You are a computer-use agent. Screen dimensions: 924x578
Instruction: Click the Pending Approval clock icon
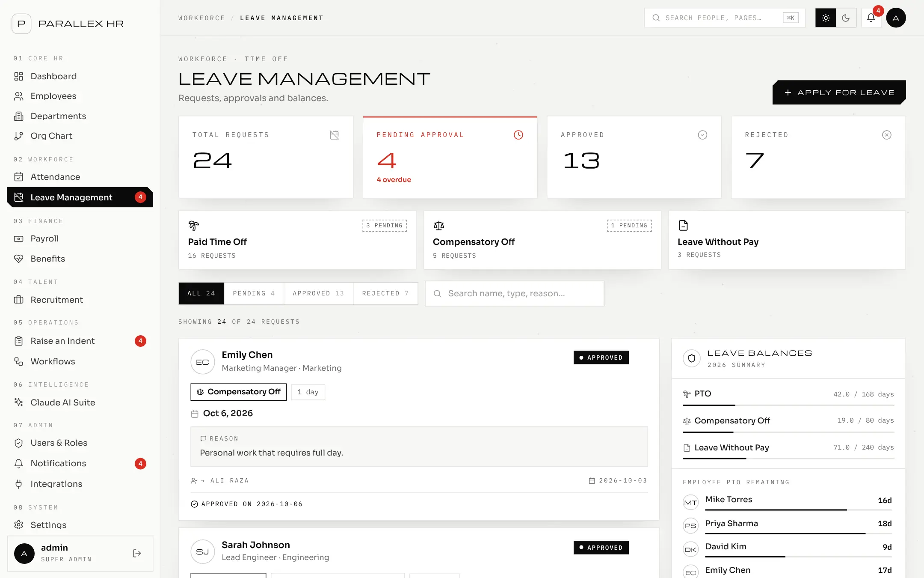pos(518,135)
